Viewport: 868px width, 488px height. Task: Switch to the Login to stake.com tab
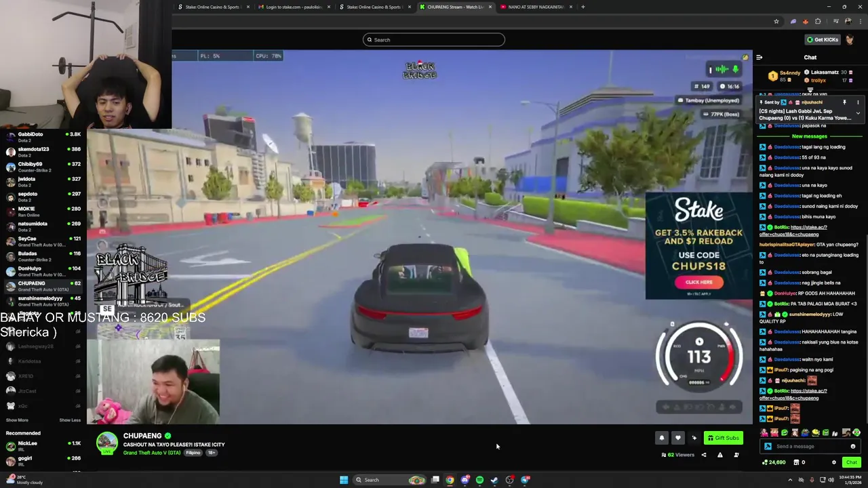click(293, 7)
